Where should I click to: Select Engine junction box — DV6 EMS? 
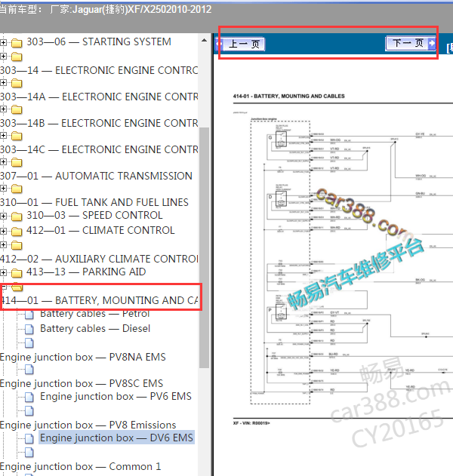pyautogui.click(x=117, y=438)
